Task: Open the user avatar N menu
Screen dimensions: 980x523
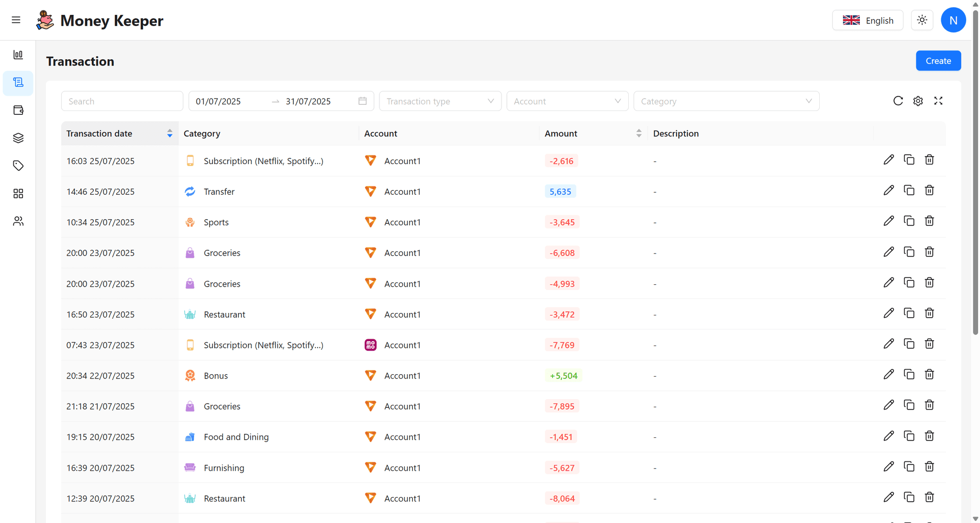Action: 953,20
